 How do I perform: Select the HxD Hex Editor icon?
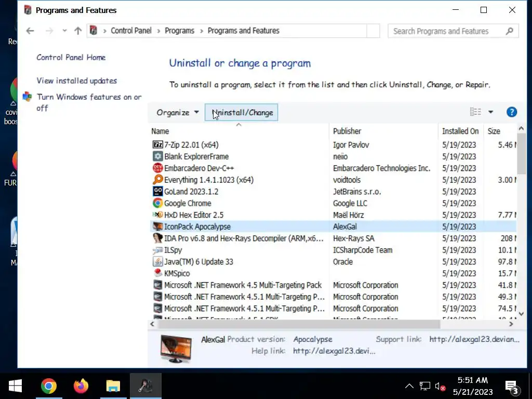pyautogui.click(x=158, y=215)
